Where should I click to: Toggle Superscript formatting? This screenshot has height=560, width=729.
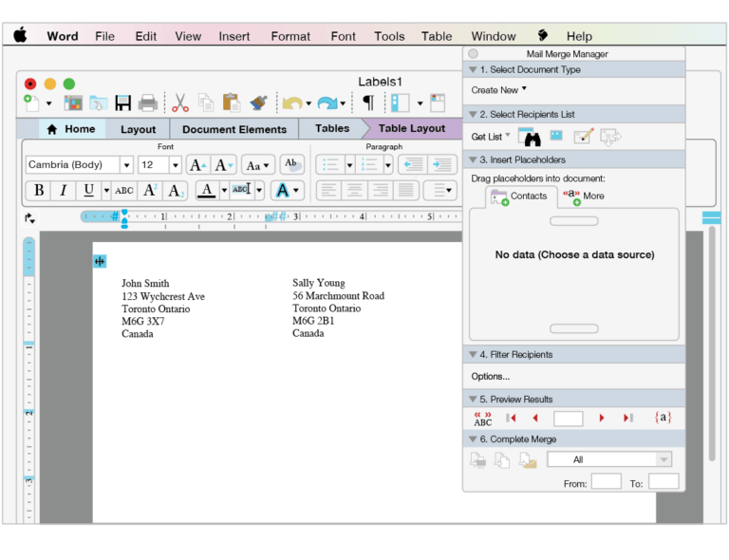point(150,190)
